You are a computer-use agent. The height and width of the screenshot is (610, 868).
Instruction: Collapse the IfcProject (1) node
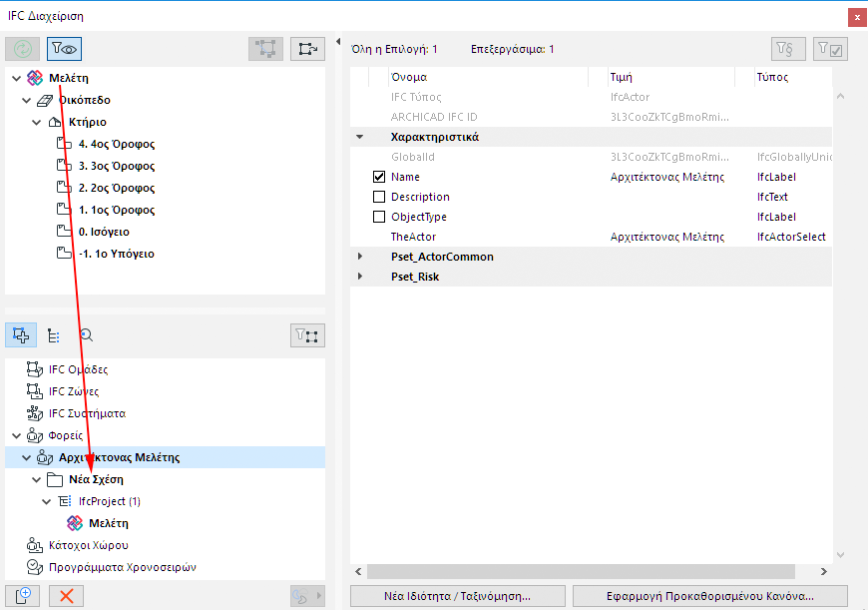pyautogui.click(x=47, y=501)
